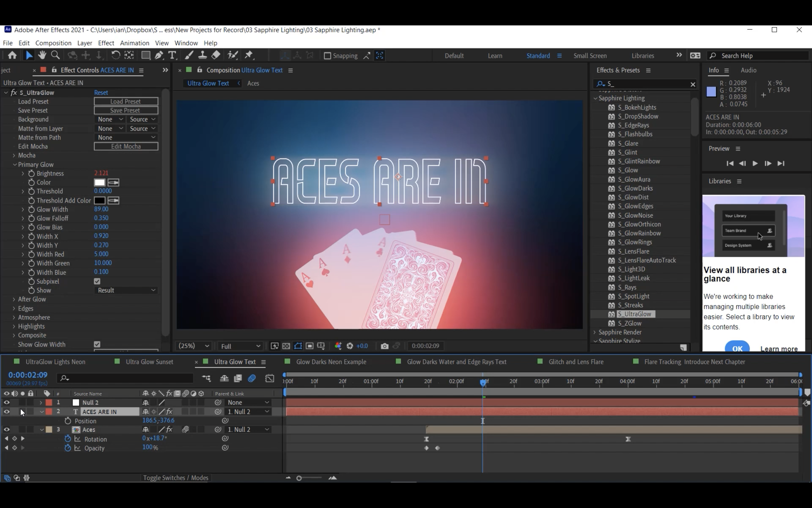Open the Show Result dropdown
812x508 pixels.
[126, 290]
